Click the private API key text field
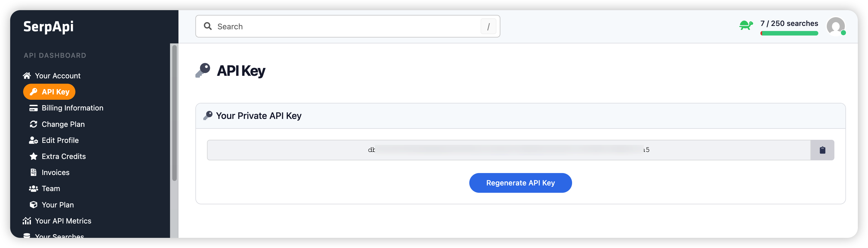The height and width of the screenshot is (248, 868). click(x=508, y=150)
